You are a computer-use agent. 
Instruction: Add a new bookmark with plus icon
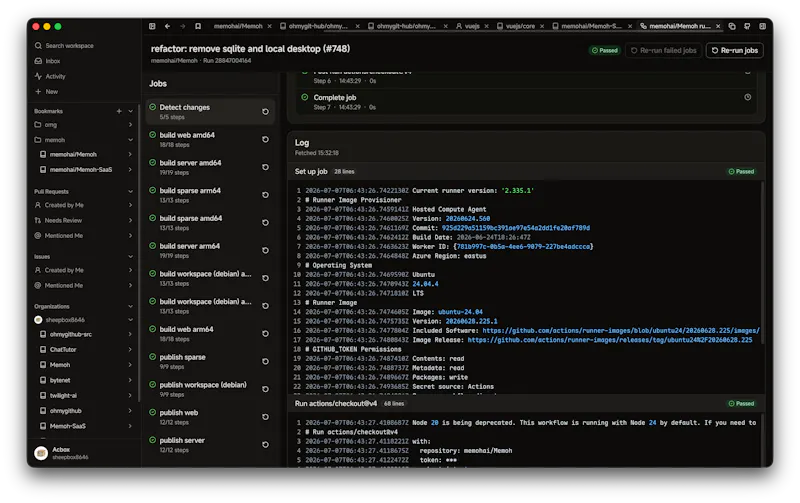pyautogui.click(x=119, y=111)
